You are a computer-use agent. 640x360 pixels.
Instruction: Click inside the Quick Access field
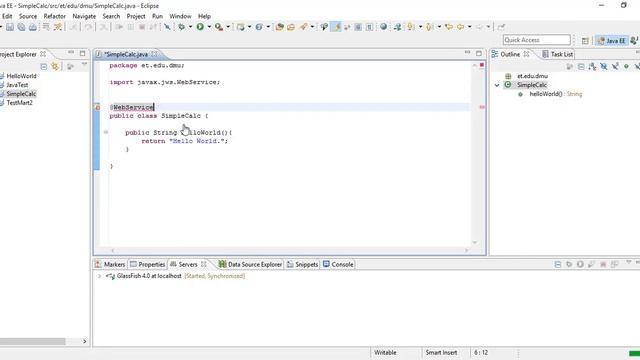click(536, 40)
